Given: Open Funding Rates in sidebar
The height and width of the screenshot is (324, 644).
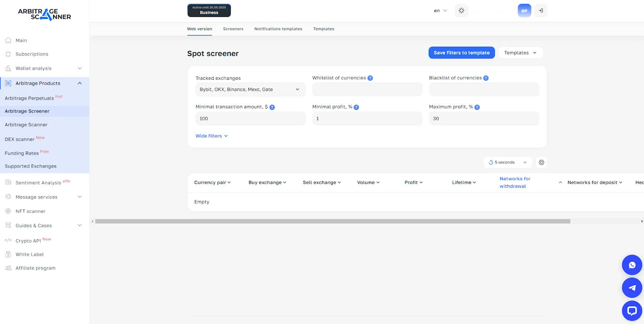Looking at the screenshot, I should tap(22, 153).
